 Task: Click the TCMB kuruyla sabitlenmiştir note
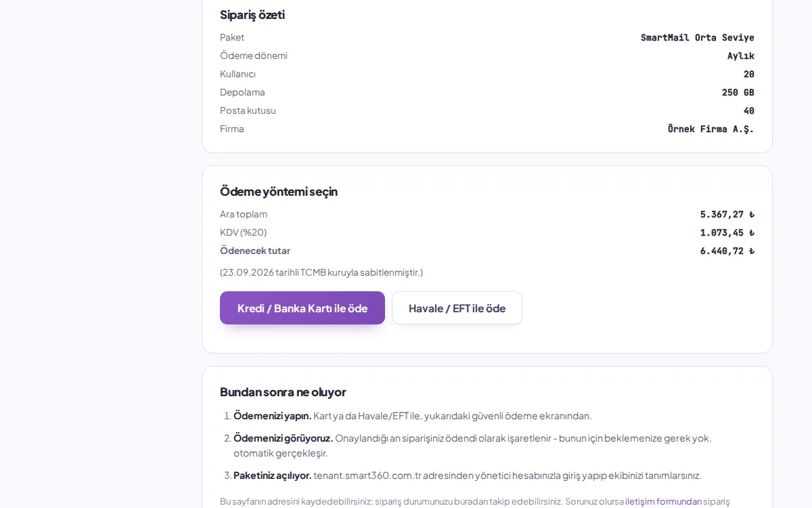point(321,272)
